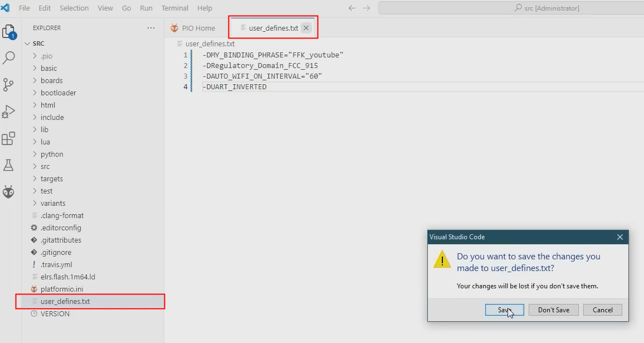The height and width of the screenshot is (343, 644).
Task: Click the Don't Save button
Action: (553, 310)
